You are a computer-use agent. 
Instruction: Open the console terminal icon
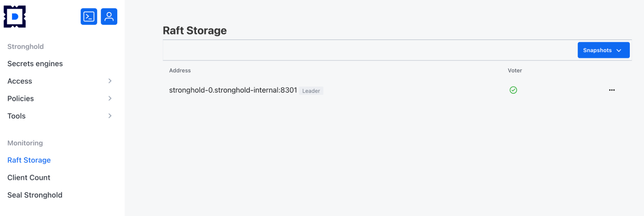89,16
